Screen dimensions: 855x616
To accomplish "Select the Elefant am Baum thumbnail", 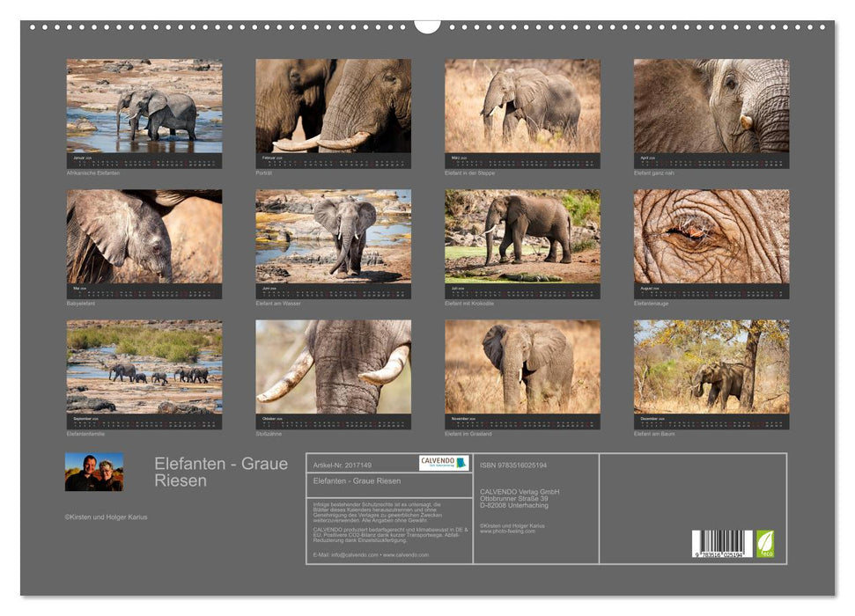I will [x=711, y=367].
